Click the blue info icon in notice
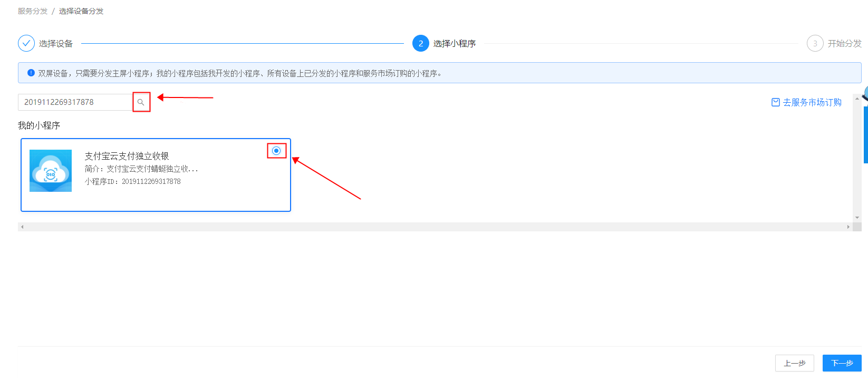The width and height of the screenshot is (868, 381). [31, 73]
